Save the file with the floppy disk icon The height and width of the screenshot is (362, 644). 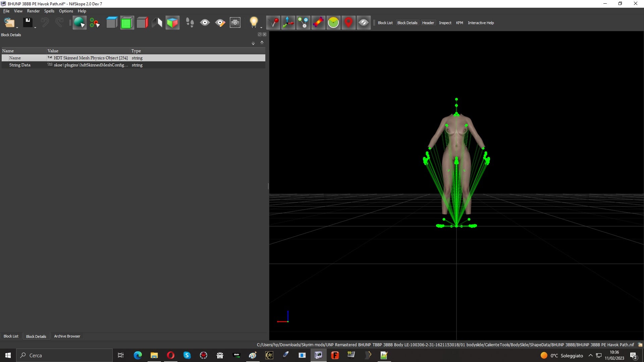tap(28, 23)
